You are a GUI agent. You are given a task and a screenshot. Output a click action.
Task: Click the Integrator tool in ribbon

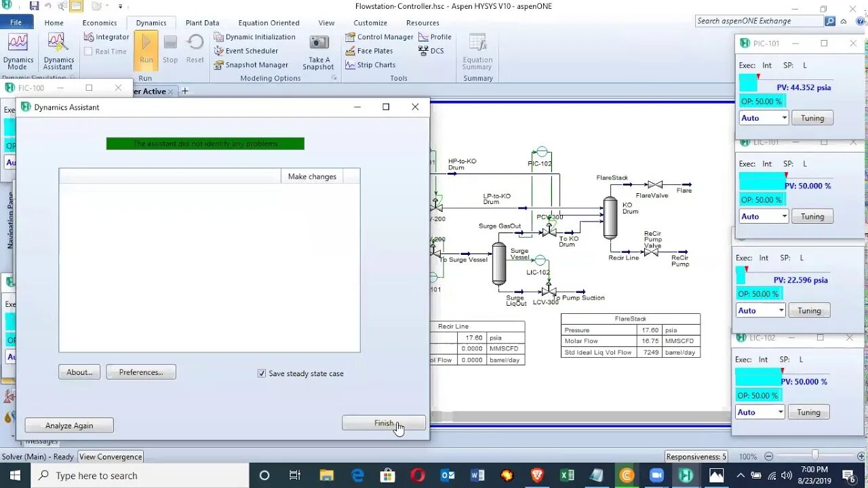click(106, 37)
